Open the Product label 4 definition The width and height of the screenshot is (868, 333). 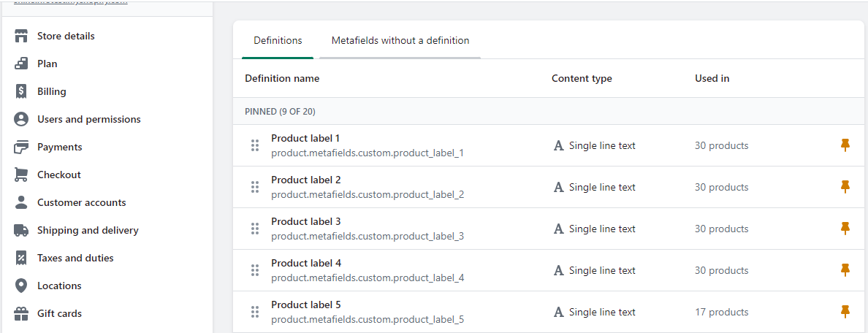305,264
